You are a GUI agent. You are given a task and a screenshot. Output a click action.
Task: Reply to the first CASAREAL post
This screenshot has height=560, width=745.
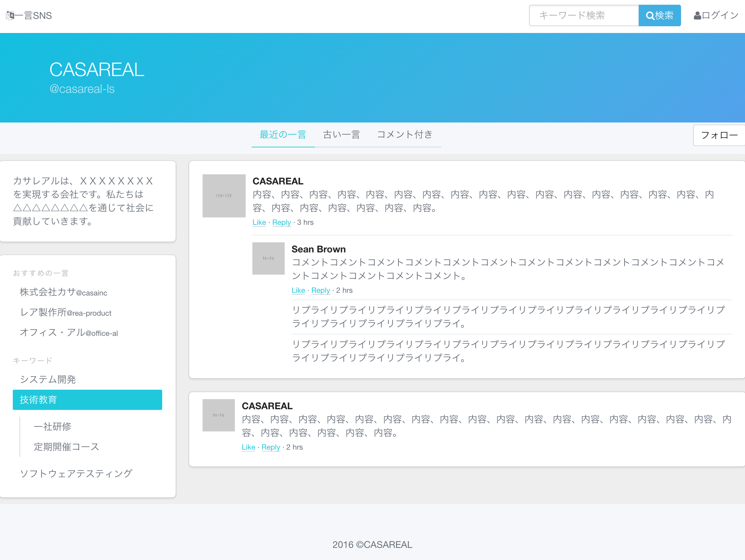pos(282,222)
